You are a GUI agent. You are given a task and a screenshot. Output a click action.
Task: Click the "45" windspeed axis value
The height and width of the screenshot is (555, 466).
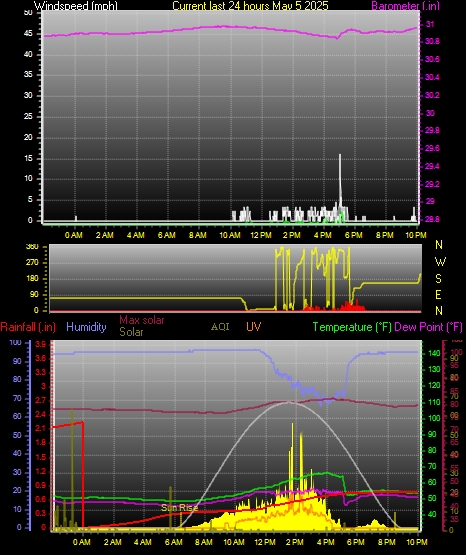[x=28, y=33]
